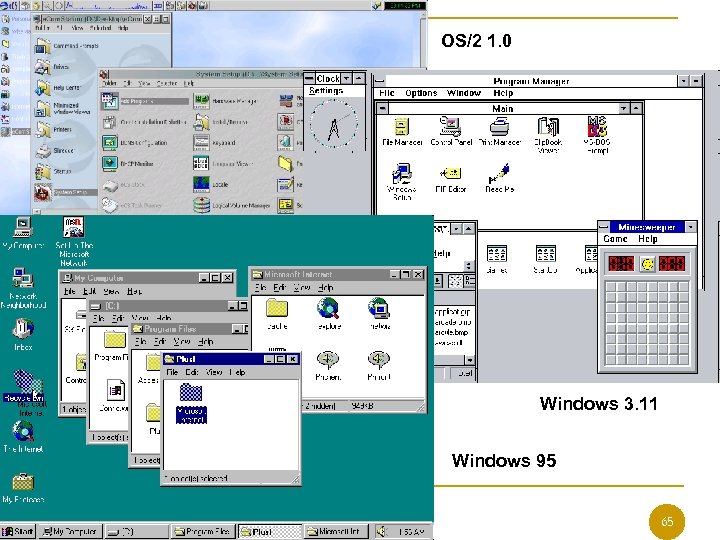Click the Windows 95 taskbar clock
720x540 pixels.
(x=411, y=532)
